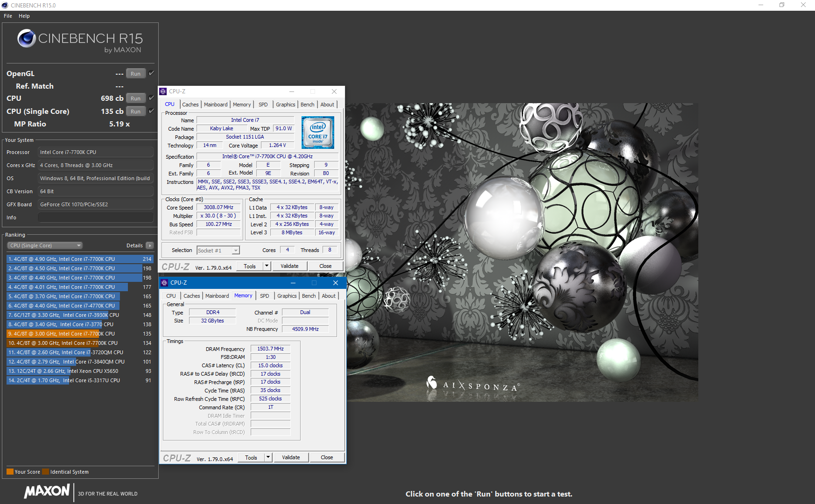Select ranking row 14 i5-3317U CPU

[80, 380]
